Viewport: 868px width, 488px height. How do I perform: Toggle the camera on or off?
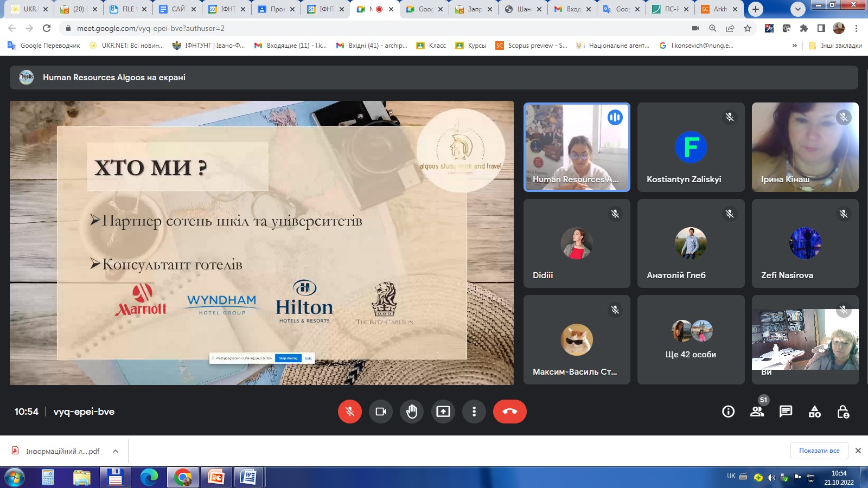[x=381, y=412]
